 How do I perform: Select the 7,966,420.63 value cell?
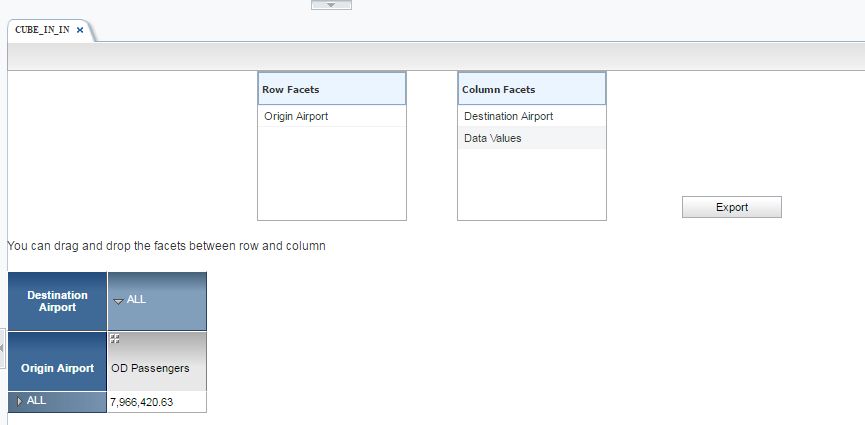(x=156, y=402)
